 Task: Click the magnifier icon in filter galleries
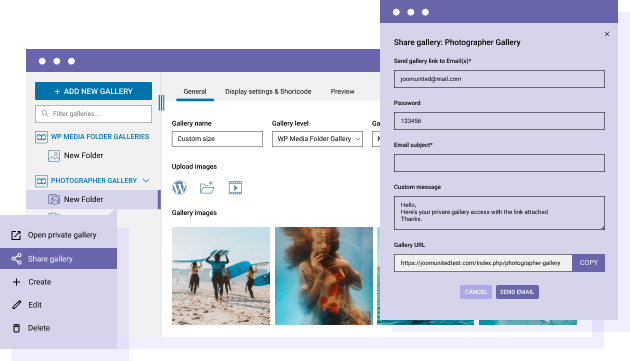[x=45, y=113]
